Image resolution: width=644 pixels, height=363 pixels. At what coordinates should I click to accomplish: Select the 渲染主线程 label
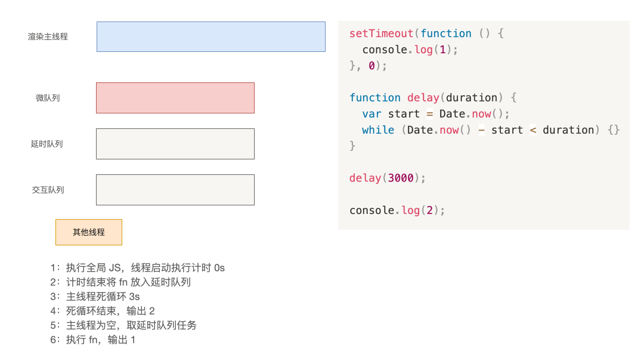coord(48,36)
